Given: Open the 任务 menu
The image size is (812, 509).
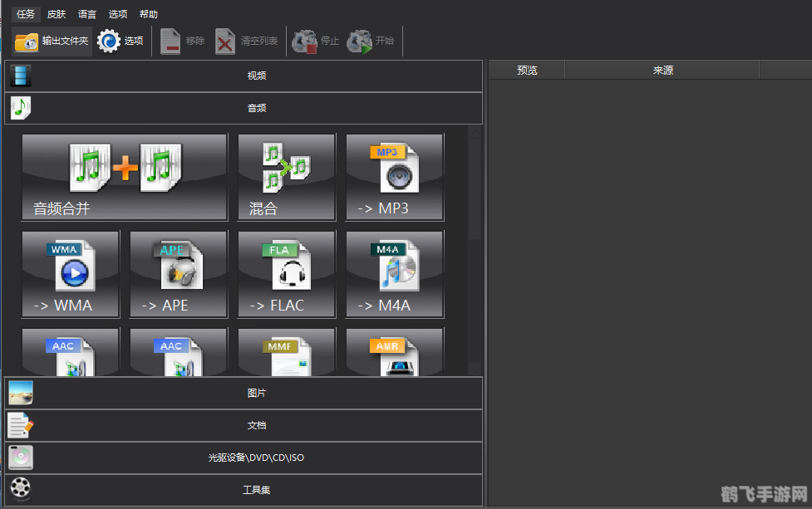Looking at the screenshot, I should pos(26,14).
